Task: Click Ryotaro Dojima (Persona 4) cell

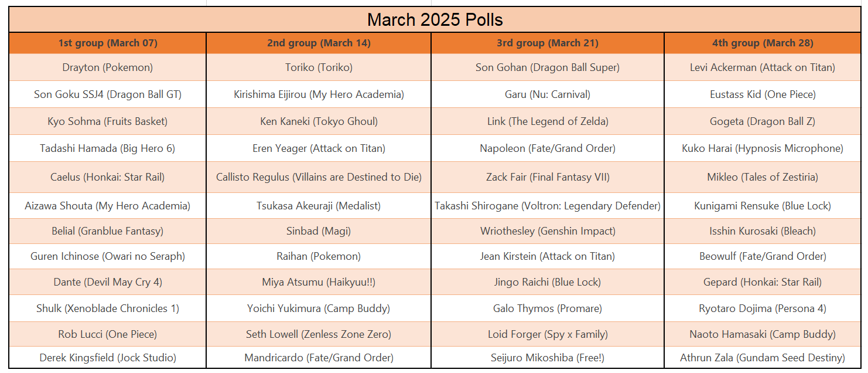Action: pos(763,308)
